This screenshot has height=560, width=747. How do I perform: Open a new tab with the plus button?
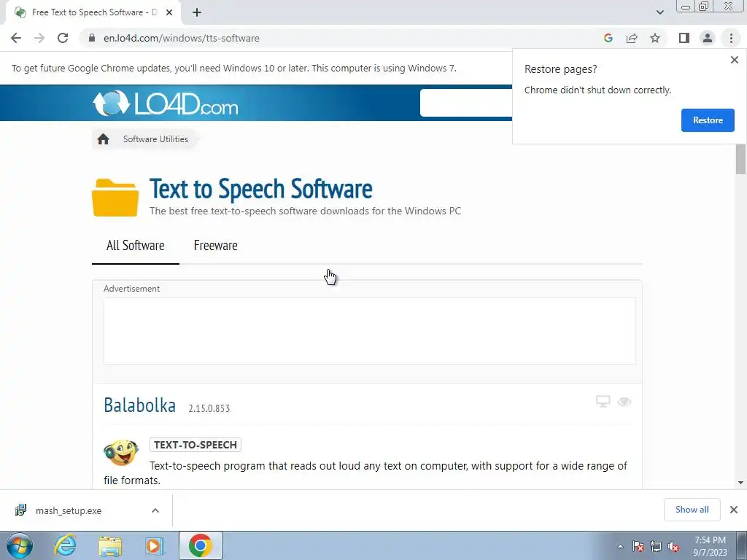[197, 12]
